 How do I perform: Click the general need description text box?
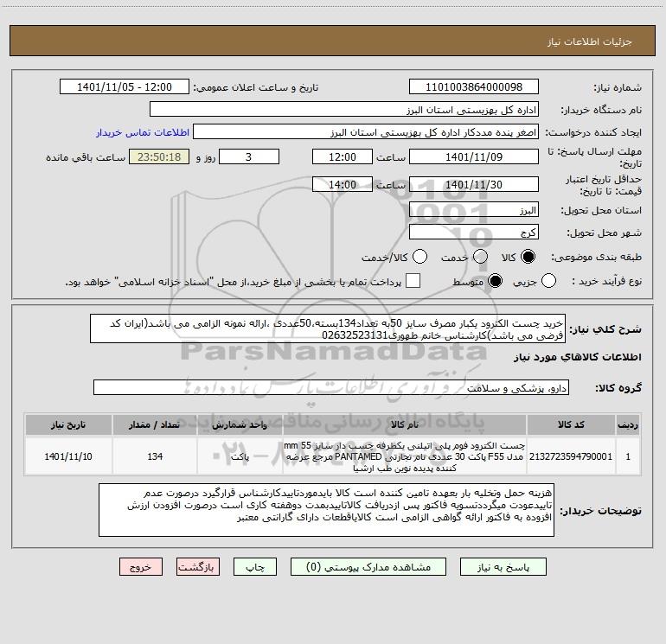328,329
